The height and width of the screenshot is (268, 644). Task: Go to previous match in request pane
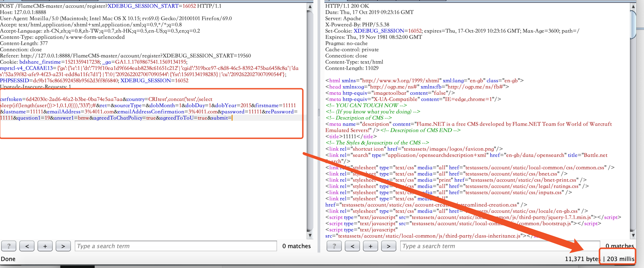coord(27,246)
